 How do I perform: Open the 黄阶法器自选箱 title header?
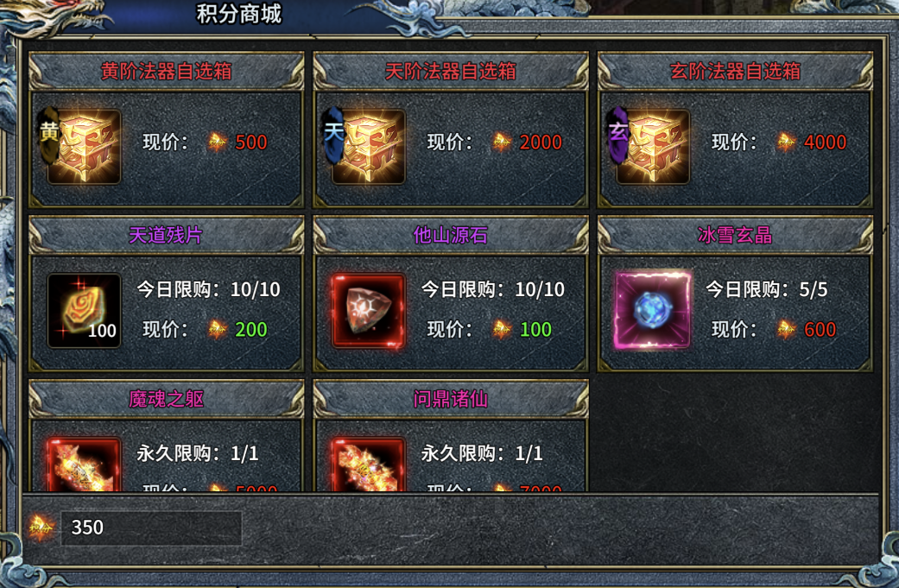167,71
